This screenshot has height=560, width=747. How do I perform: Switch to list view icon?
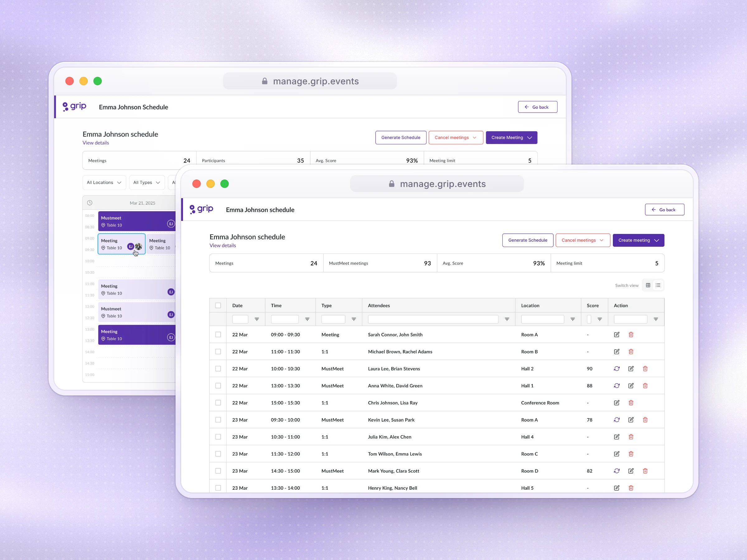click(x=658, y=285)
